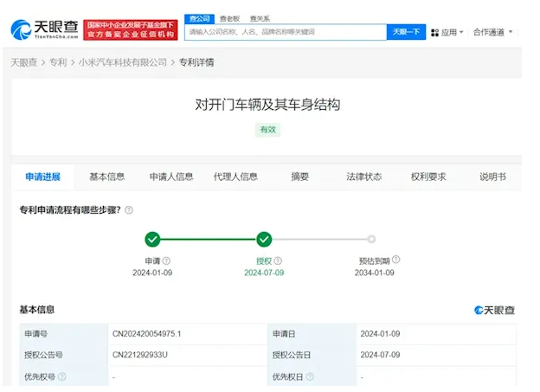This screenshot has height=392, width=540.
Task: Select the 申请进展 tab
Action: [x=43, y=177]
